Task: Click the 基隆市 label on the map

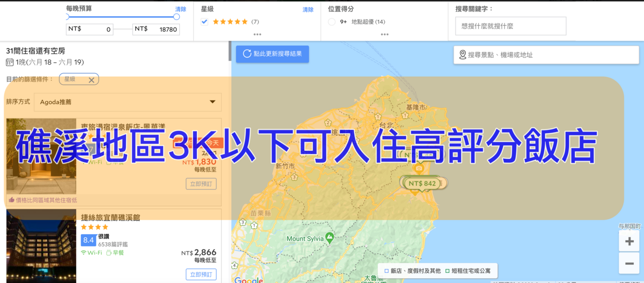Action: (x=416, y=107)
